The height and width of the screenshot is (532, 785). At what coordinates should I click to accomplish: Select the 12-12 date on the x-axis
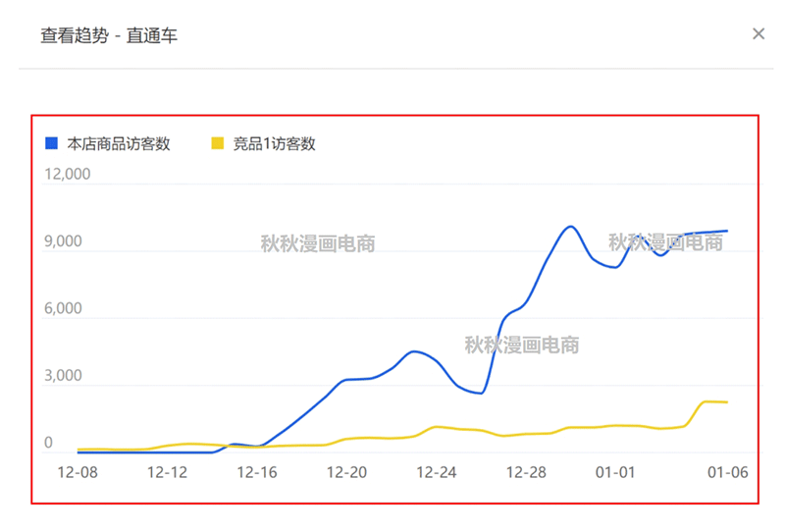click(x=167, y=472)
